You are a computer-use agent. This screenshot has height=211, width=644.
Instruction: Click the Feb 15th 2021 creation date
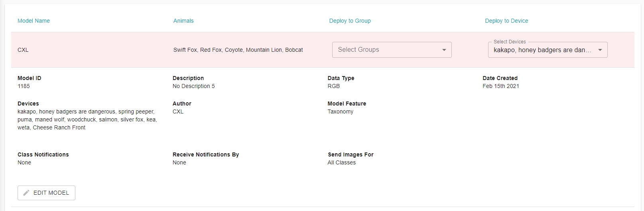click(501, 86)
